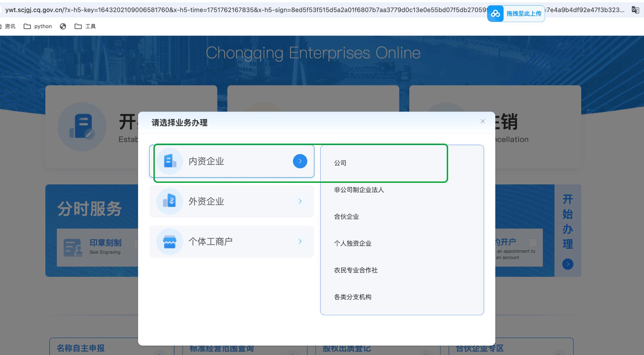Click the upload icon on 拖拽至此上传 widget

coord(495,14)
